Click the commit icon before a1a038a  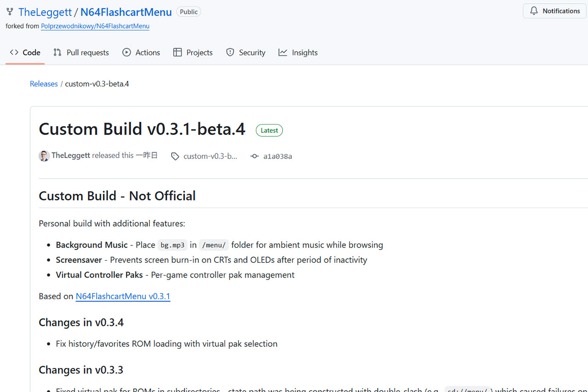[254, 156]
